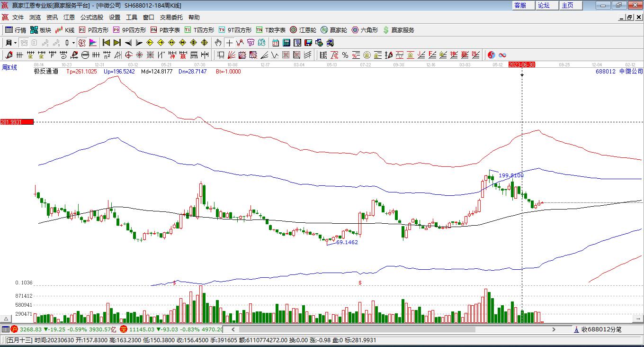
Task: Open the 文件 menu
Action: coord(18,18)
